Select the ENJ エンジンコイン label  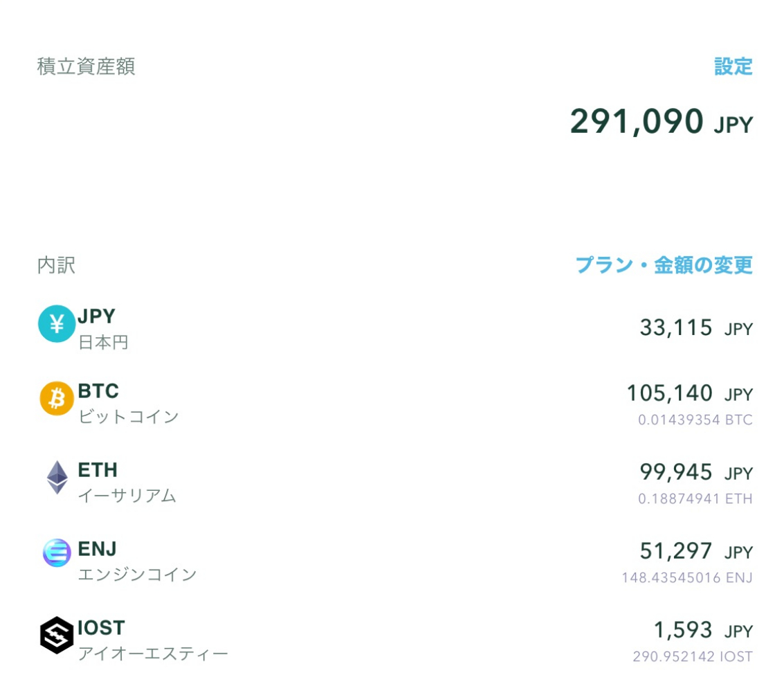137,561
